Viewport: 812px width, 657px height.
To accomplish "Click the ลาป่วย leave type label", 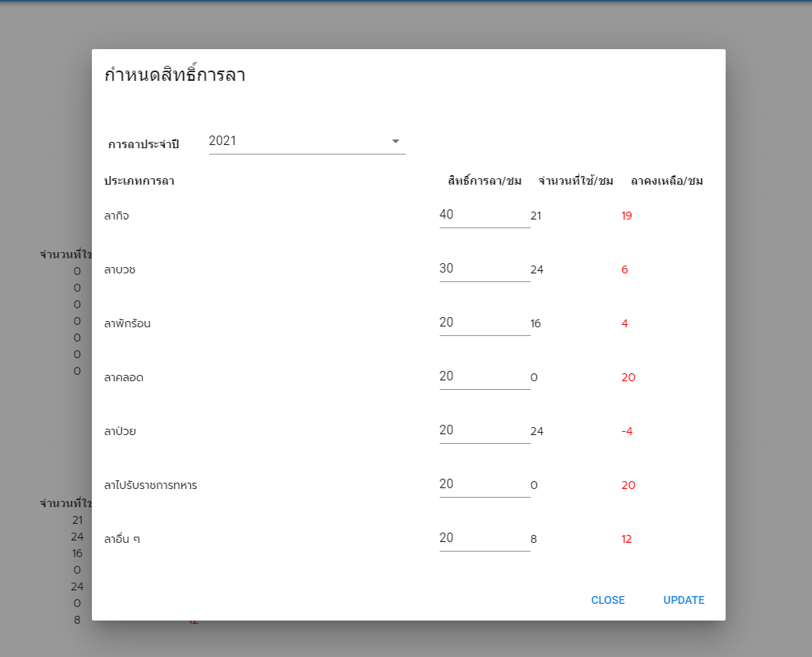I will click(x=120, y=430).
